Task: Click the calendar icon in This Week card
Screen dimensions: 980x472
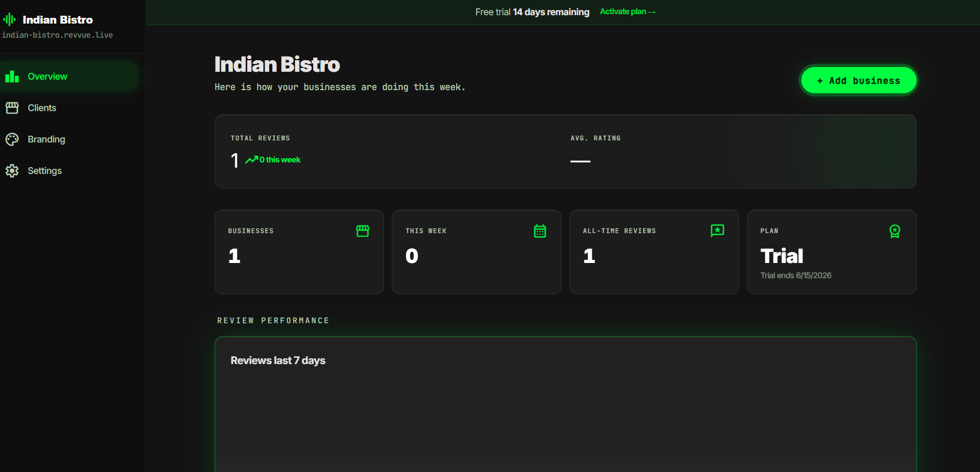Action: pyautogui.click(x=540, y=231)
